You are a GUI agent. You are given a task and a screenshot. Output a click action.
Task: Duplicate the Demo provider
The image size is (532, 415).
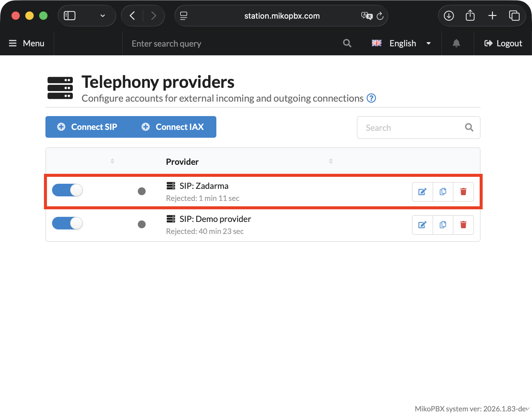(443, 225)
